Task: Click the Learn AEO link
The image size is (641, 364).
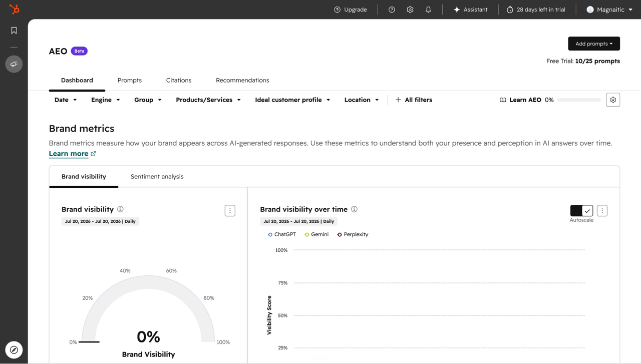Action: tap(525, 100)
